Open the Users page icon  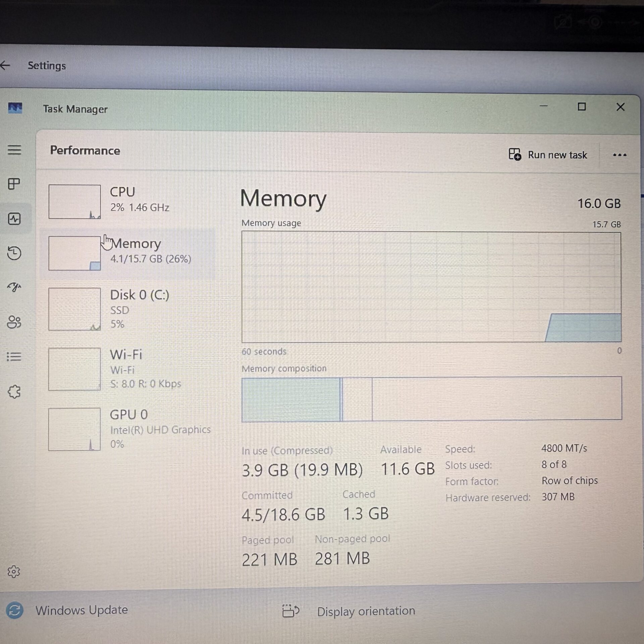(x=14, y=322)
